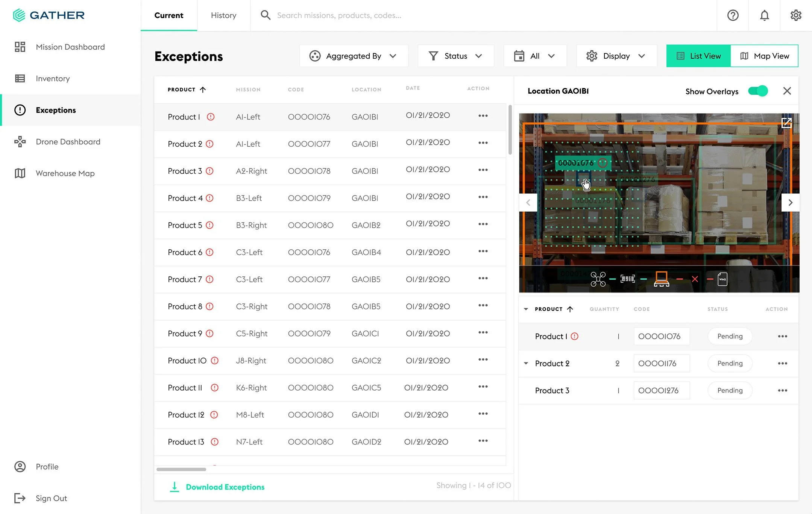Go to next location image
This screenshot has width=812, height=514.
[790, 203]
